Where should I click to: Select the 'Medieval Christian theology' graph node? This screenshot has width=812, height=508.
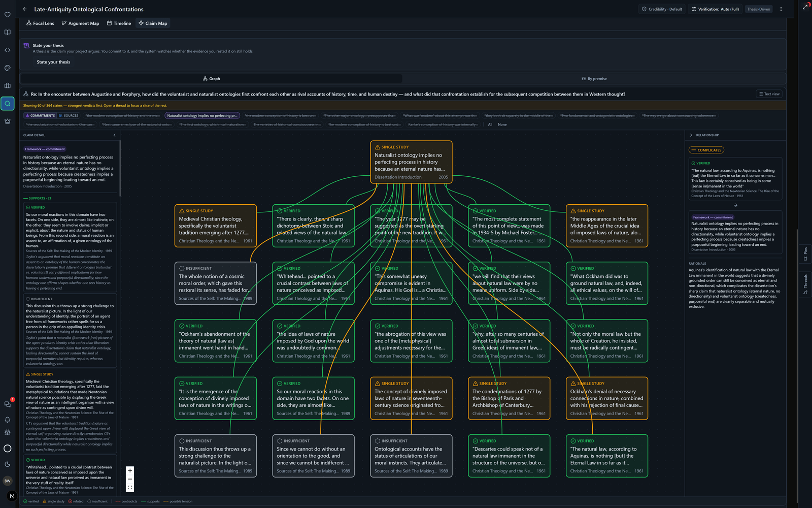click(x=216, y=226)
